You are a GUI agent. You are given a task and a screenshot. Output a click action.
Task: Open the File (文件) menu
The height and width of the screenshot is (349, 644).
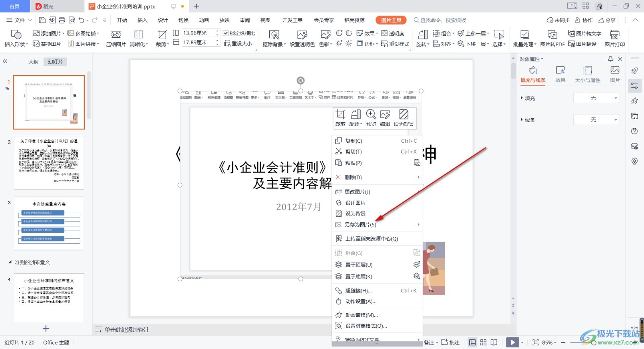click(19, 20)
